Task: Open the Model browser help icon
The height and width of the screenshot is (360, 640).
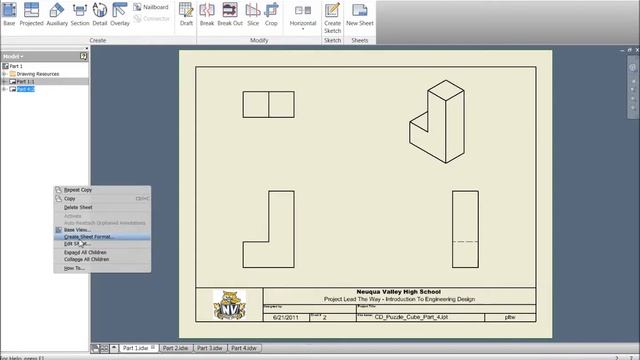Action: coord(83,56)
